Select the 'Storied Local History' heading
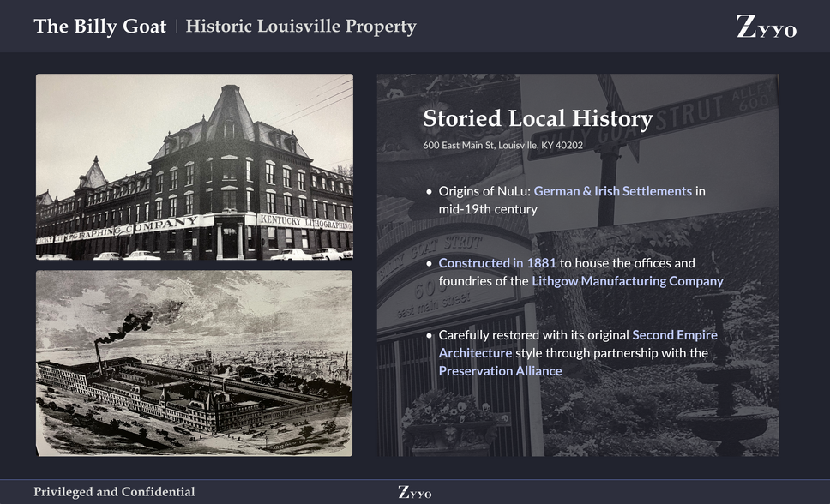 pyautogui.click(x=538, y=118)
